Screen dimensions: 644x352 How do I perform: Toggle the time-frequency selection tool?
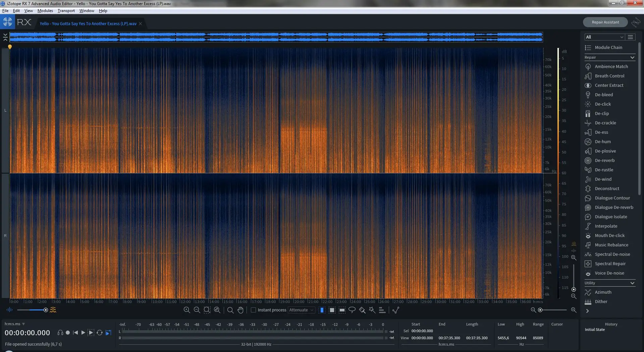(332, 310)
